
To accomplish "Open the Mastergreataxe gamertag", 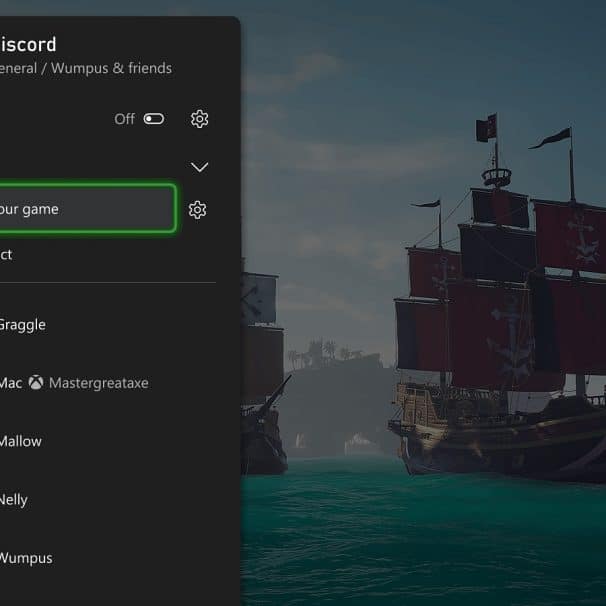I will (99, 383).
